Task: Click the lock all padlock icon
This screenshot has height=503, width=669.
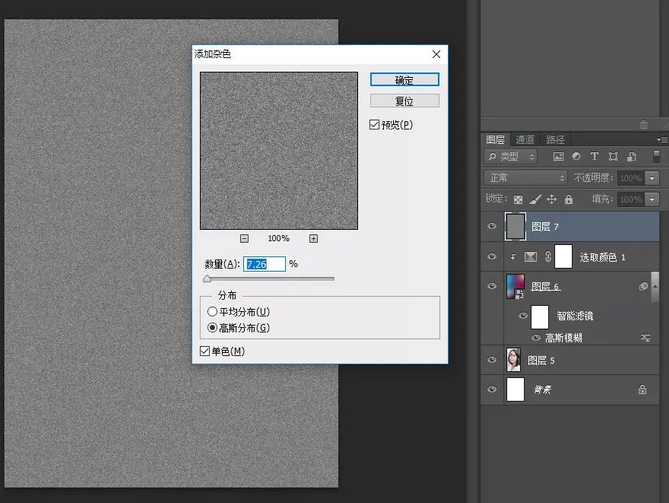Action: pyautogui.click(x=567, y=200)
